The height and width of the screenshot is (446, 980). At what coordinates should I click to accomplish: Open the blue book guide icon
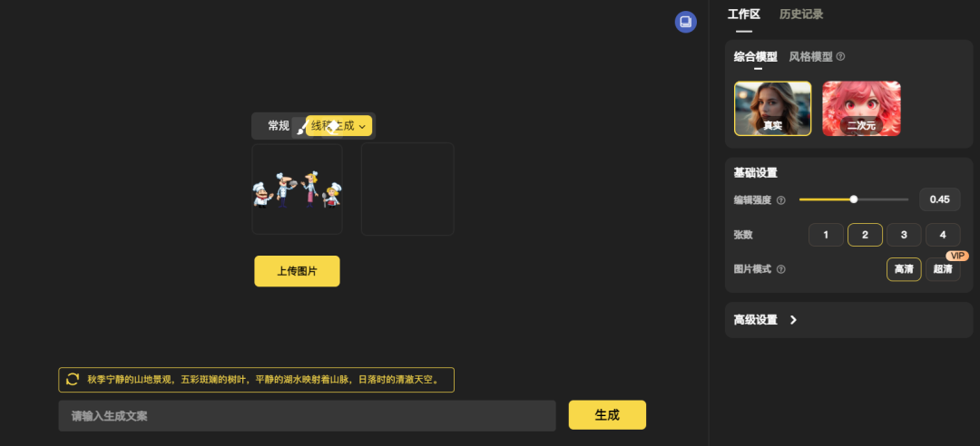[x=686, y=22]
